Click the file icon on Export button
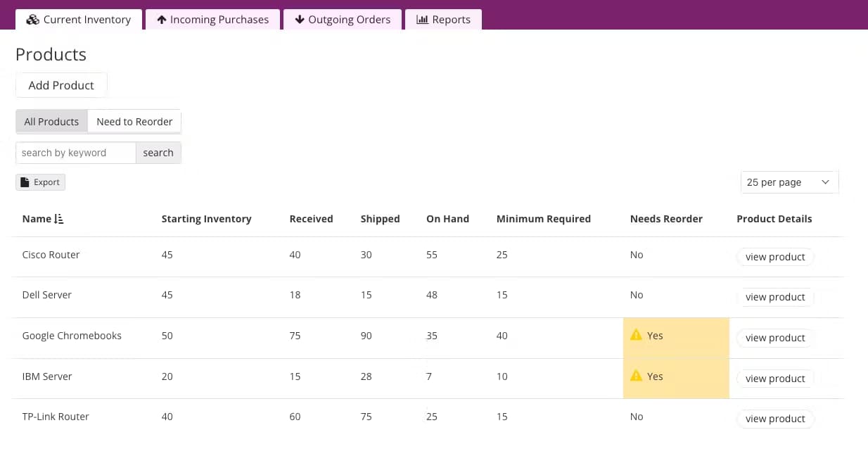This screenshot has height=456, width=868. click(x=25, y=182)
